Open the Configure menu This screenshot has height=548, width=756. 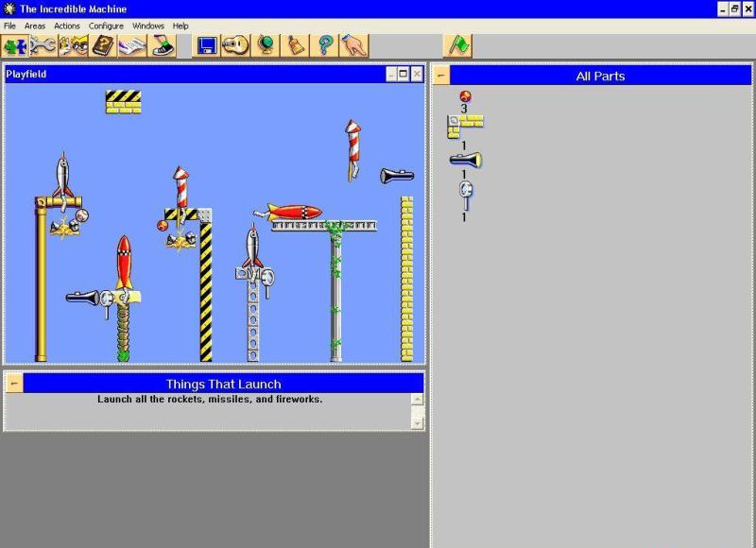(x=106, y=26)
